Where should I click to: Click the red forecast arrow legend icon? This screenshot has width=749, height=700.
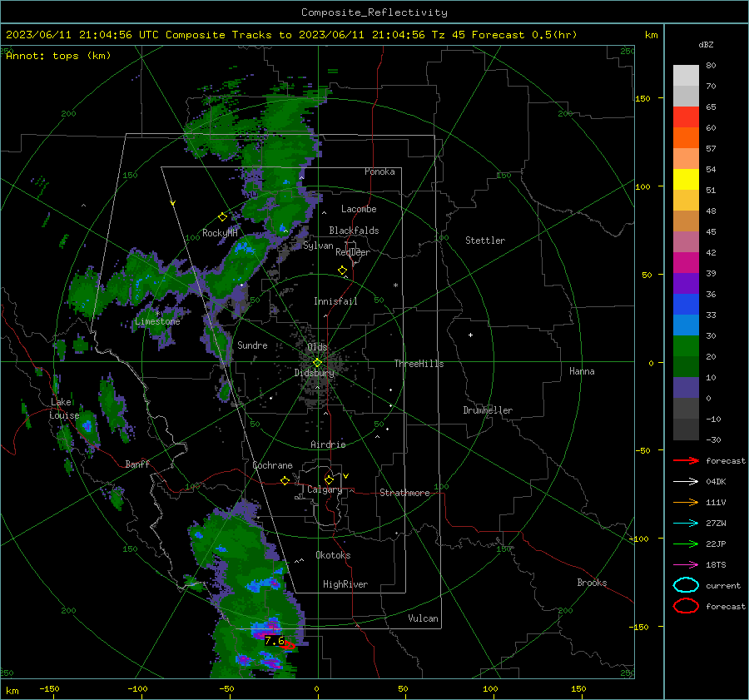pos(686,460)
